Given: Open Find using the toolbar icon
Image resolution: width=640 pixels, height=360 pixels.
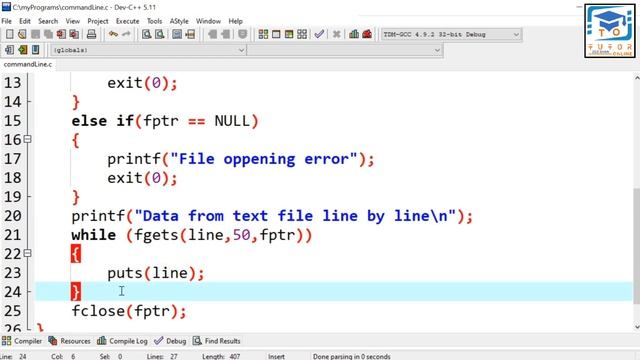Looking at the screenshot, I should pos(147,34).
